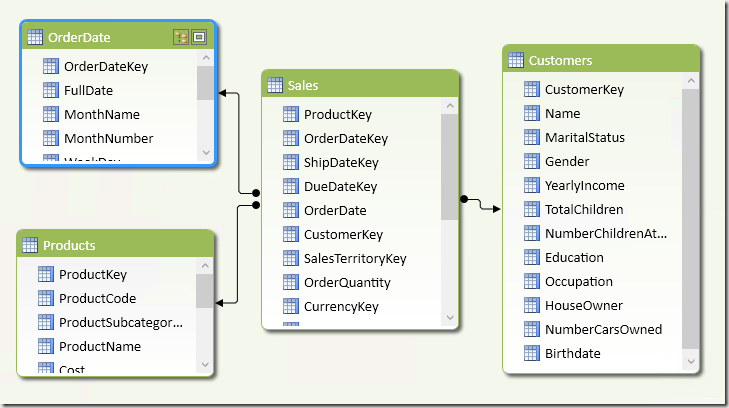The image size is (729, 408).
Task: Select the Sales to Products relationship line
Action: (x=237, y=253)
